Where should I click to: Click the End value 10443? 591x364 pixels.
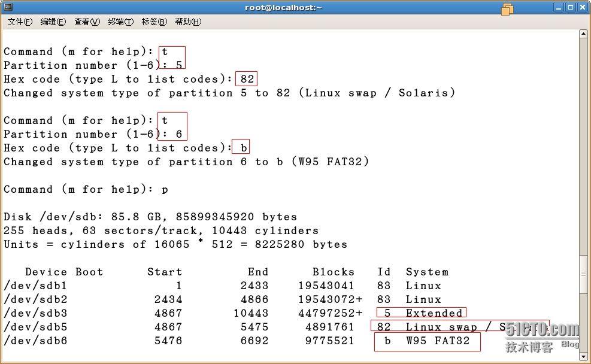(x=251, y=313)
